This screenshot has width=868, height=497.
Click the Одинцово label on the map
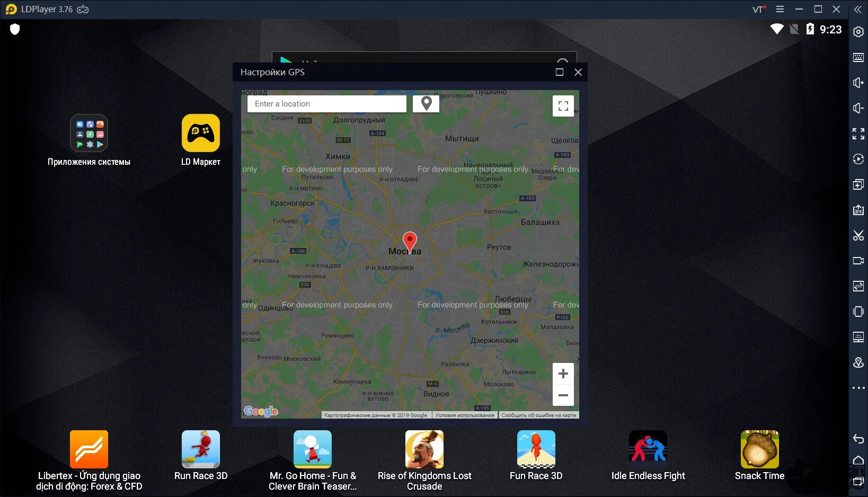pyautogui.click(x=276, y=308)
